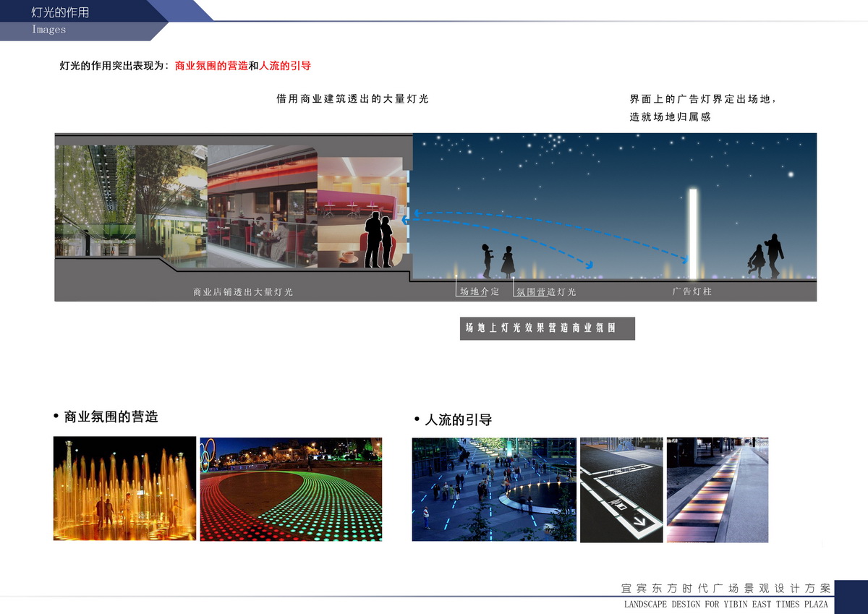Click the '灯光的作用' slide title
The image size is (868, 614).
tap(61, 13)
